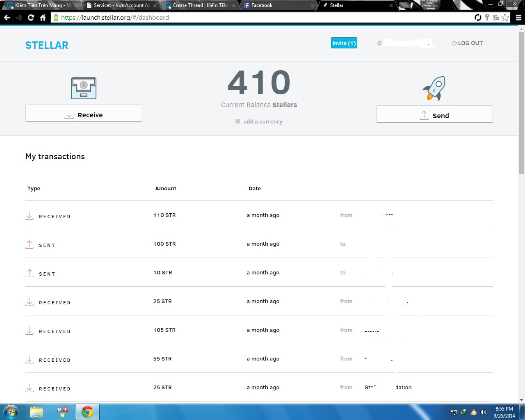525x420 pixels.
Task: Click the green SSL padlock icon
Action: pos(56,18)
